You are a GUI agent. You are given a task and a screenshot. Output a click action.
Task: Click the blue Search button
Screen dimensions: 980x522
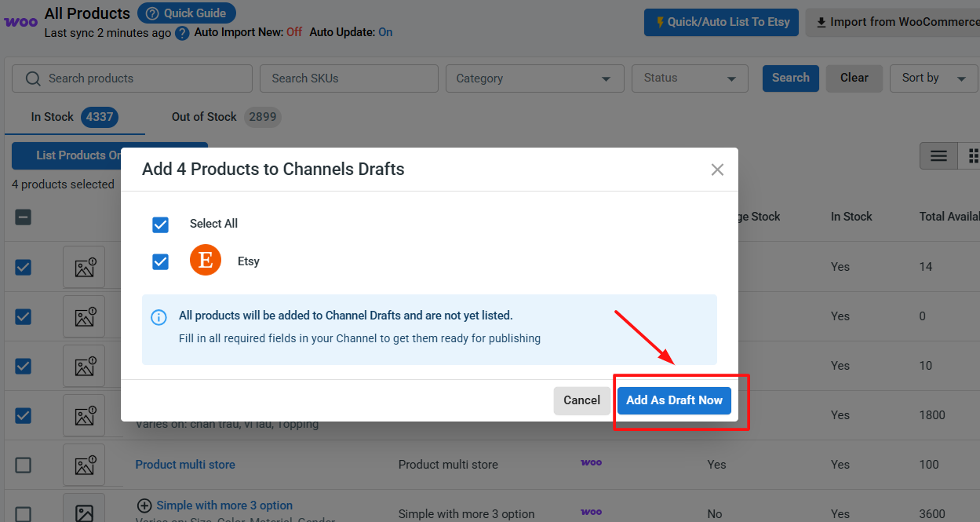(791, 78)
